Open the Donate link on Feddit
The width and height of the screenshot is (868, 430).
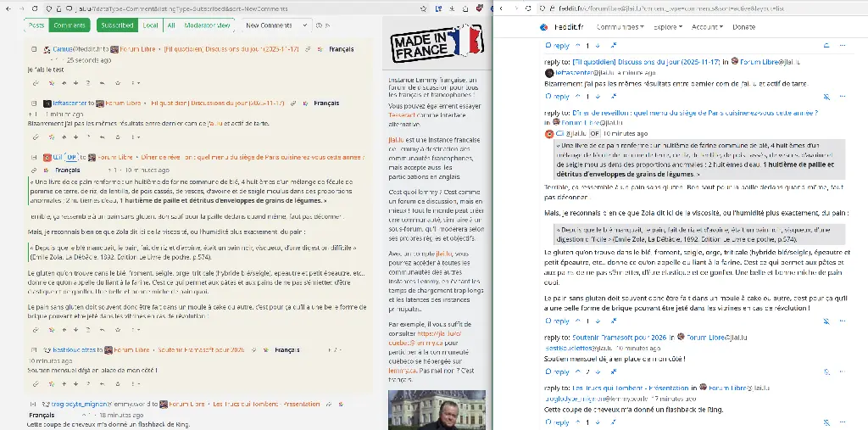click(x=743, y=26)
